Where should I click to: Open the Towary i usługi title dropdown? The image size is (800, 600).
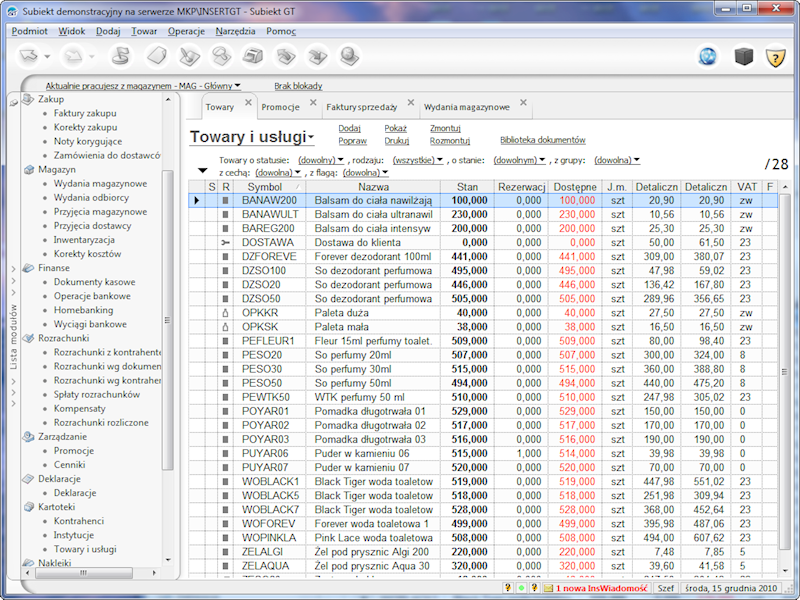tap(252, 137)
